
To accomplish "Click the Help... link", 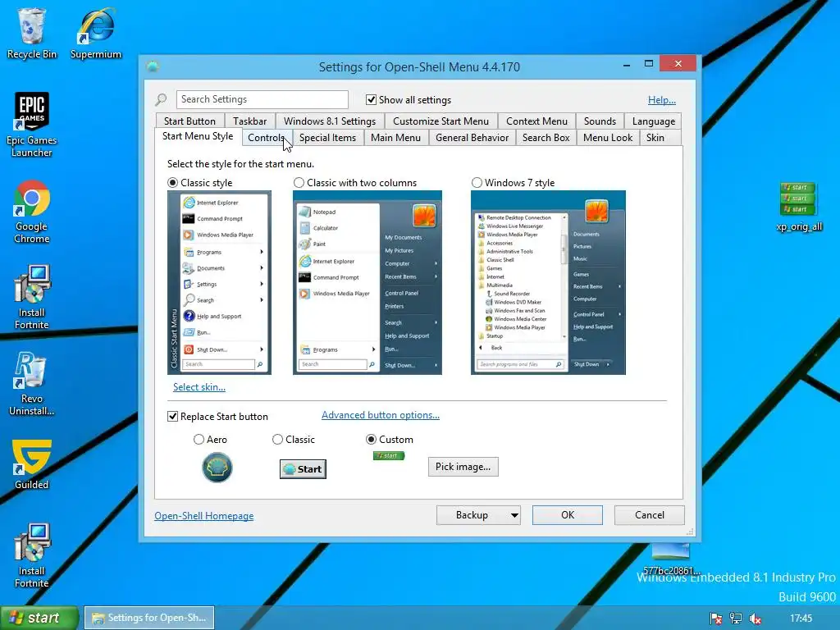I will [x=662, y=99].
